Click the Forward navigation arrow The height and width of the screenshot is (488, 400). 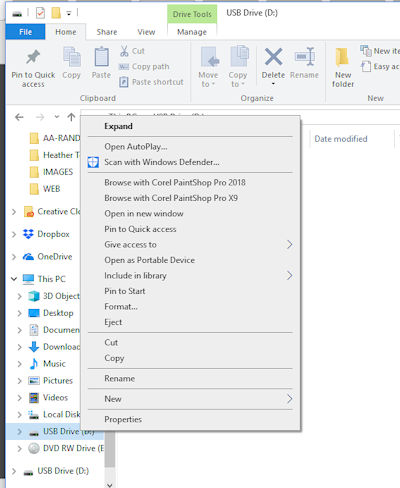(x=40, y=117)
